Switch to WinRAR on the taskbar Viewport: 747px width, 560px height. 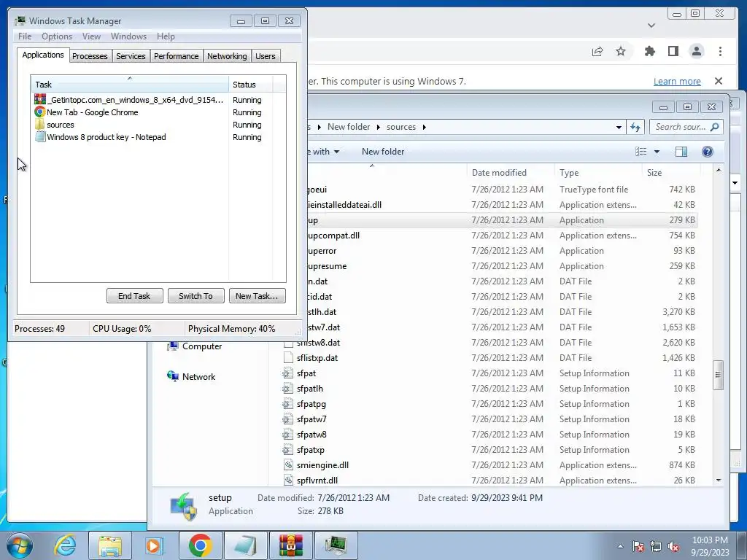(290, 545)
